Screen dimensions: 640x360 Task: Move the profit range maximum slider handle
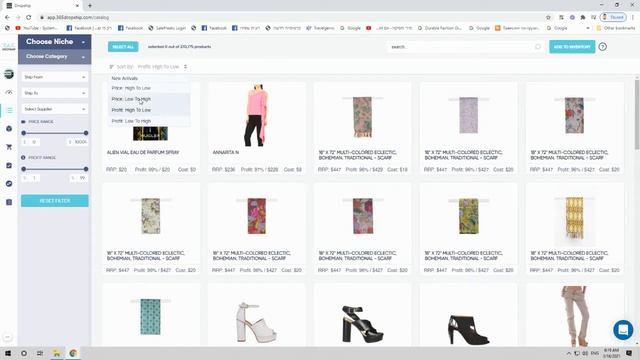(x=86, y=169)
